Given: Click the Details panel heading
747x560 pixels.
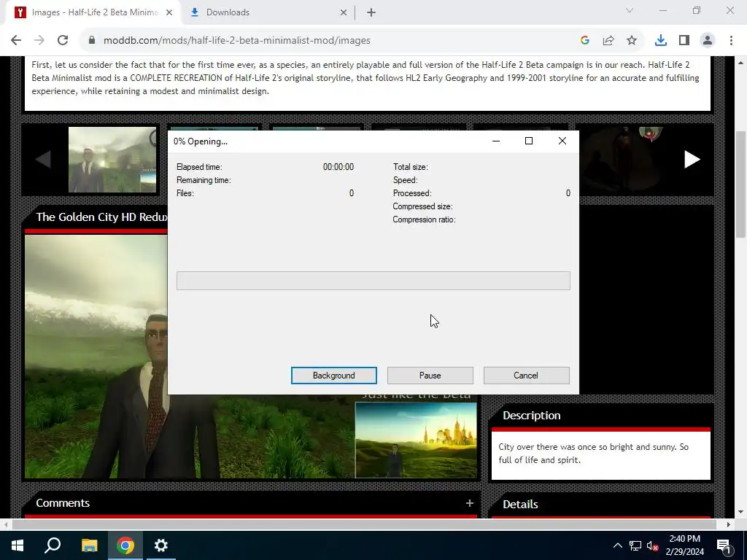Looking at the screenshot, I should pyautogui.click(x=520, y=505).
